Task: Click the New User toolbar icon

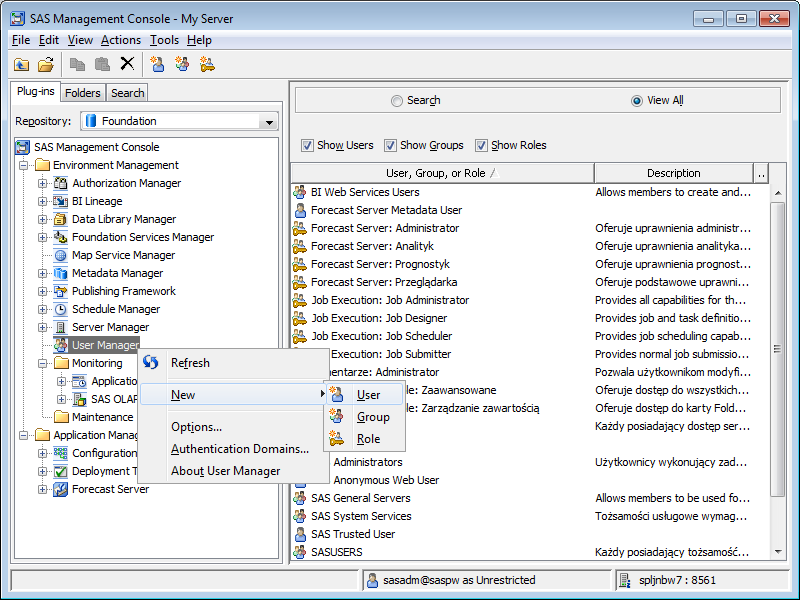Action: pos(157,64)
